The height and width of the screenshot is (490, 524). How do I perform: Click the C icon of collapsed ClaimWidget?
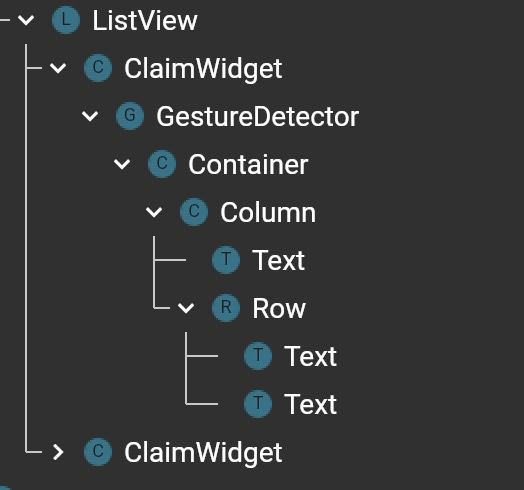point(98,452)
